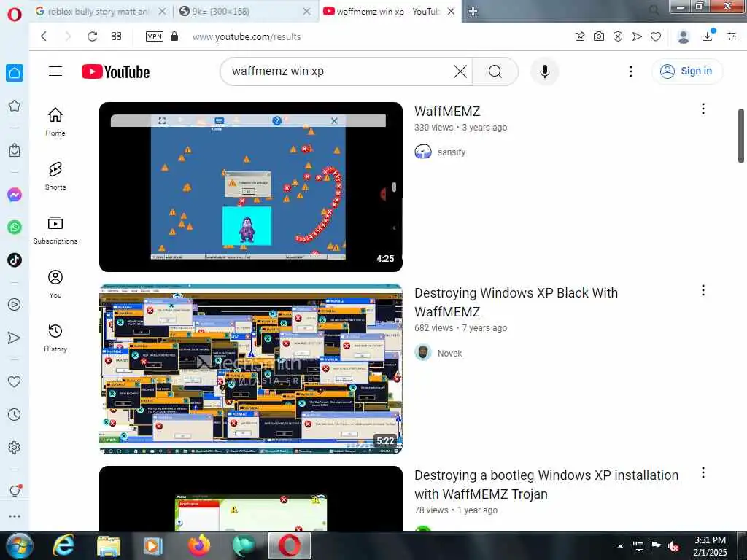Open WhatsApp in the Opera sidebar
Screen dimensions: 747x560
(x=15, y=227)
